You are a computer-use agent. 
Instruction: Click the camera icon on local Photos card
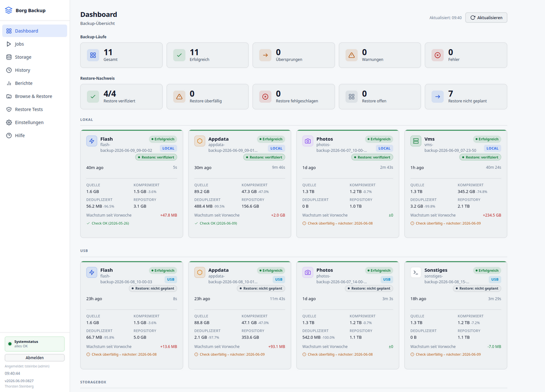[x=307, y=141]
